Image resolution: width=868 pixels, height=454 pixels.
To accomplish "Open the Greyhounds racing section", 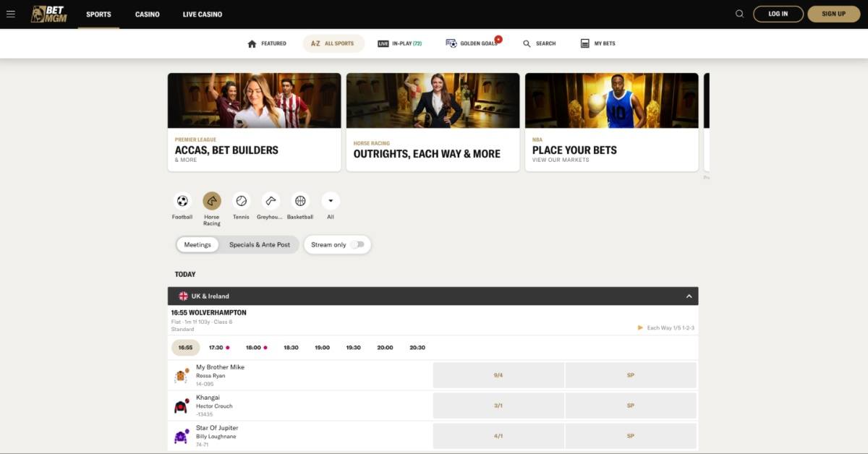I will click(270, 202).
